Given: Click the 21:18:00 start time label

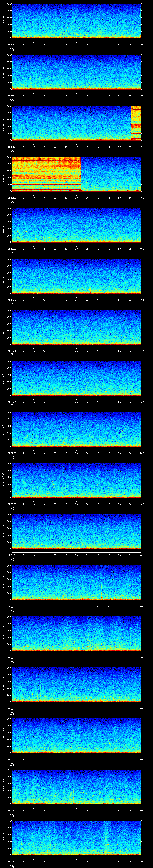Looking at the screenshot, I should click(12, 249).
